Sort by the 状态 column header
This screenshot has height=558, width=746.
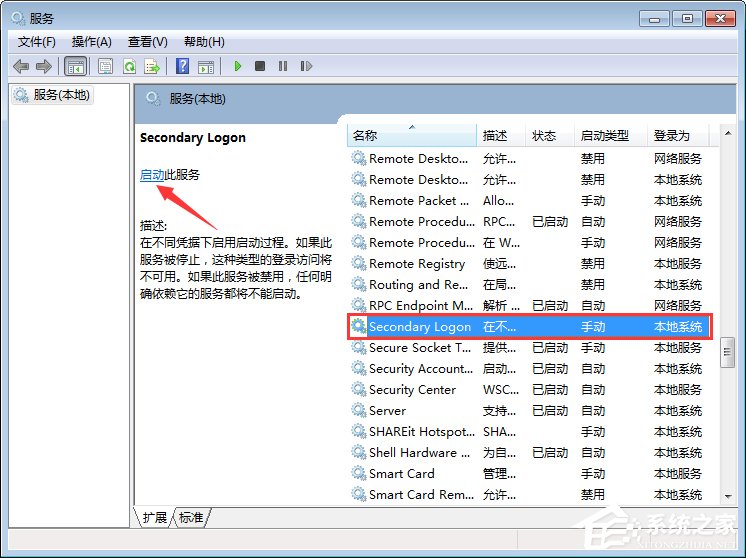click(x=550, y=136)
